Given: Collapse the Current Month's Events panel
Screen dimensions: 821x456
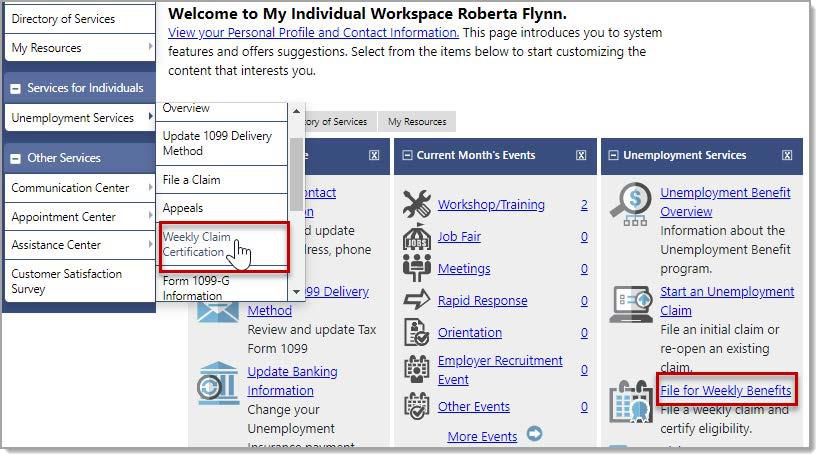Looking at the screenshot, I should tap(408, 155).
